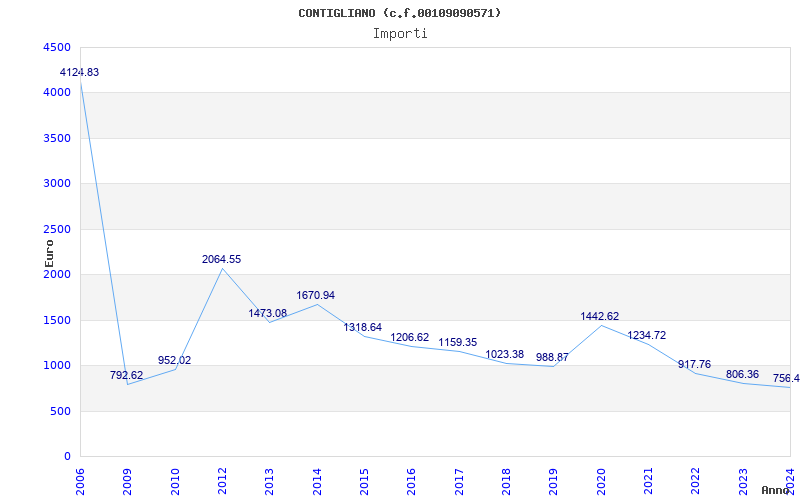
Task: Click the 2019 year label on x-axis
Action: pos(554,483)
